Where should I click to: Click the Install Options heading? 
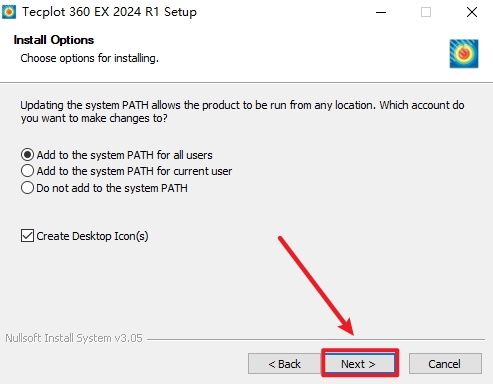pos(54,40)
